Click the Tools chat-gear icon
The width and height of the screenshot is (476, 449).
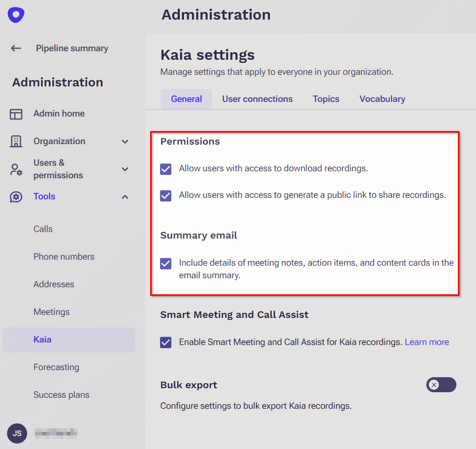click(x=16, y=197)
